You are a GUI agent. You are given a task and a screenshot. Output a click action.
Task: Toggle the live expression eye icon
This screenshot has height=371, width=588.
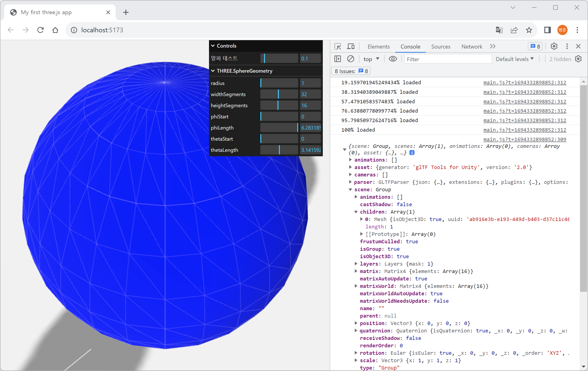click(393, 59)
